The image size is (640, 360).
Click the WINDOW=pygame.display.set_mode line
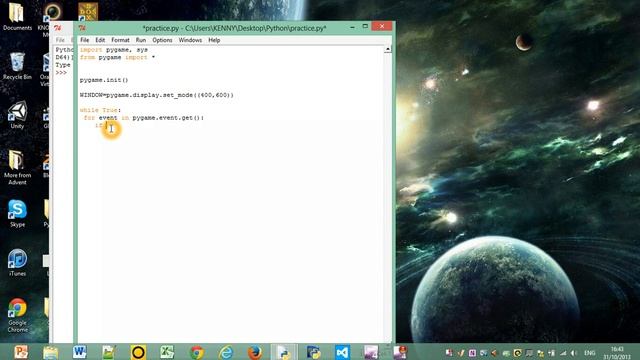156,95
